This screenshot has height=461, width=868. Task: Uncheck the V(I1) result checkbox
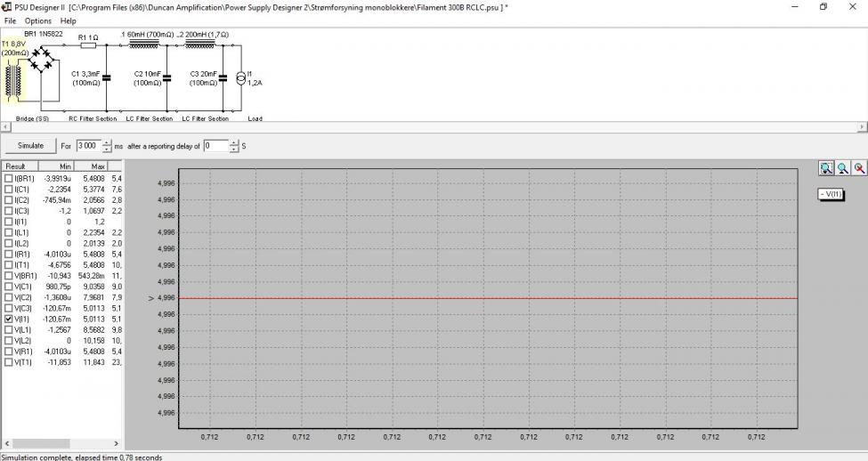pos(8,319)
